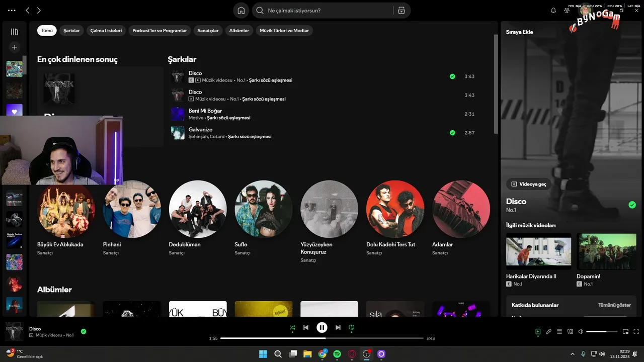Image resolution: width=644 pixels, height=362 pixels.
Task: Select the Albümler filter tab
Action: point(239,31)
